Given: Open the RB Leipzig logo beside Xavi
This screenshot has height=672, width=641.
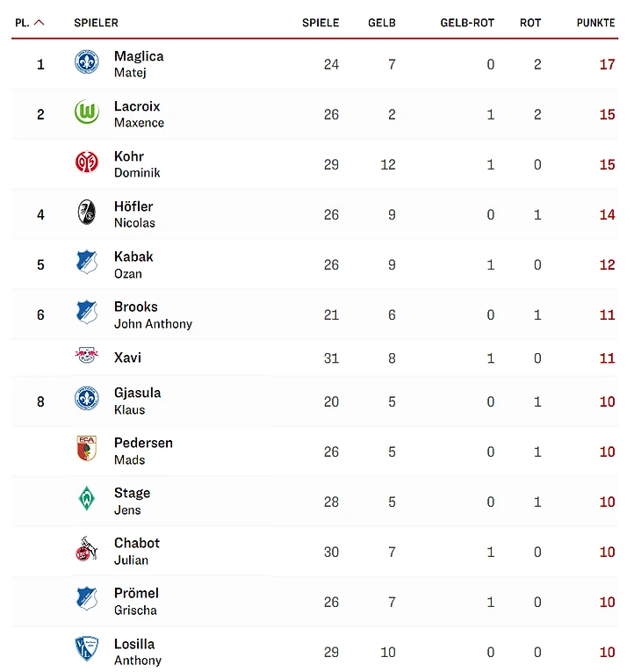Looking at the screenshot, I should click(87, 357).
